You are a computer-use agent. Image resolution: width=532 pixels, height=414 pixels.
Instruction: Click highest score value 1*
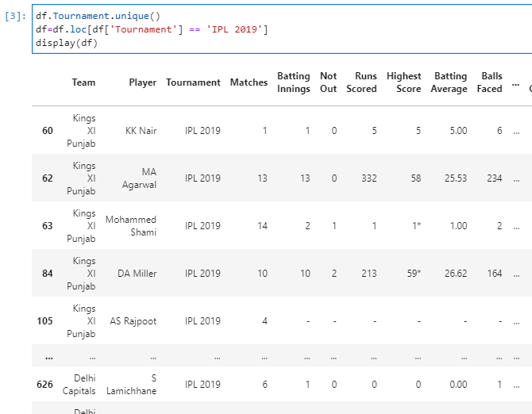(417, 225)
